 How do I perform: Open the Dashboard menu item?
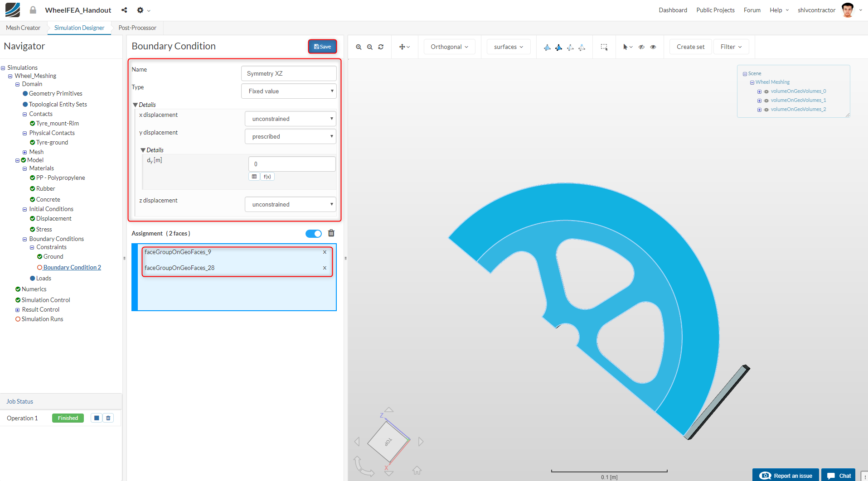click(673, 10)
